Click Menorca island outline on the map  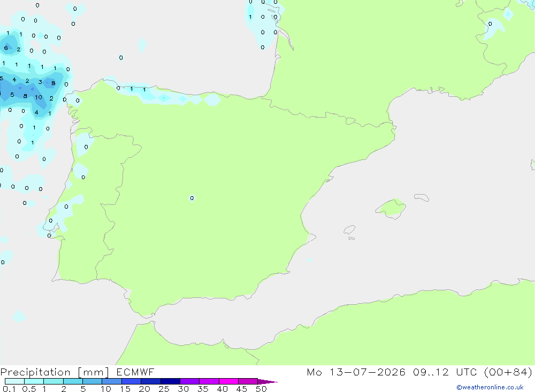coord(422,197)
